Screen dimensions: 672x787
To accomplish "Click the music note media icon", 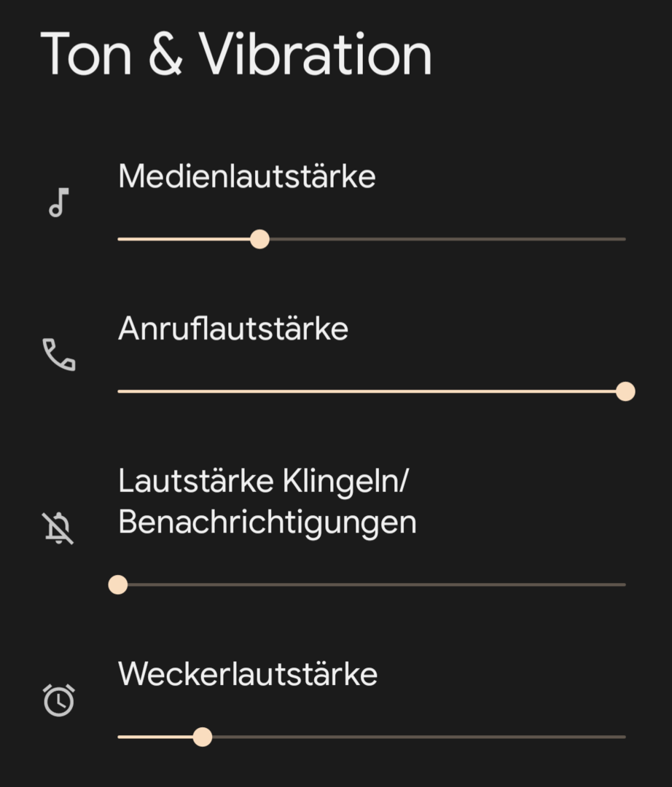I will [x=59, y=203].
